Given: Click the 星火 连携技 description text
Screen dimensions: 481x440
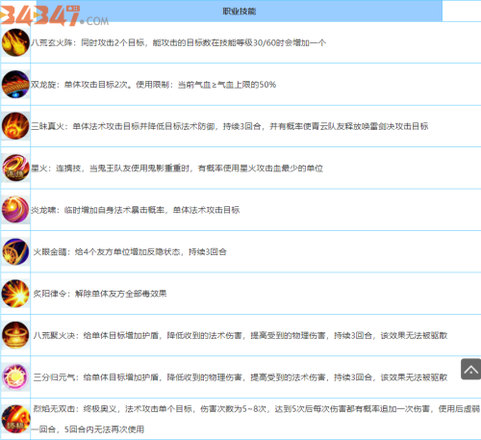Looking at the screenshot, I should tap(177, 168).
